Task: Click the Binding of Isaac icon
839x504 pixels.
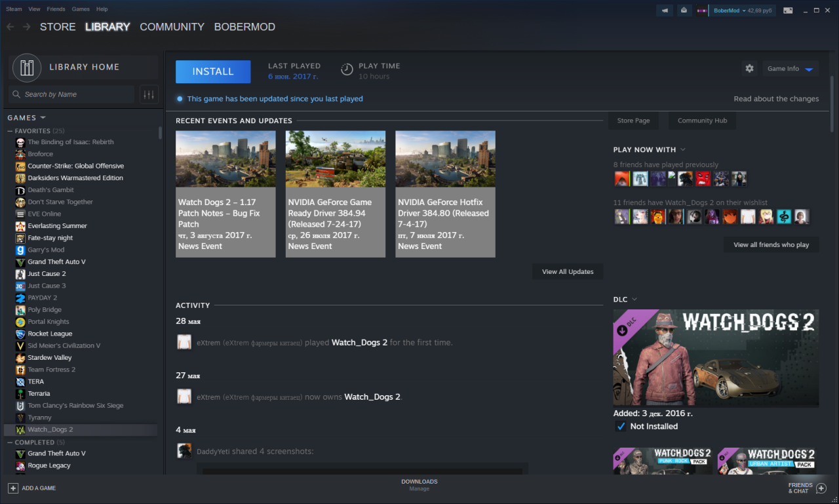Action: [21, 142]
